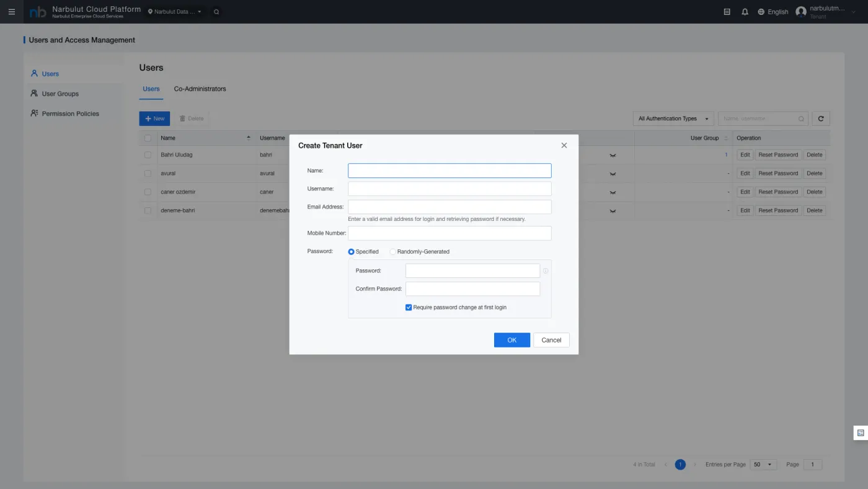
Task: Open the All Authentication Types dropdown
Action: [673, 119]
